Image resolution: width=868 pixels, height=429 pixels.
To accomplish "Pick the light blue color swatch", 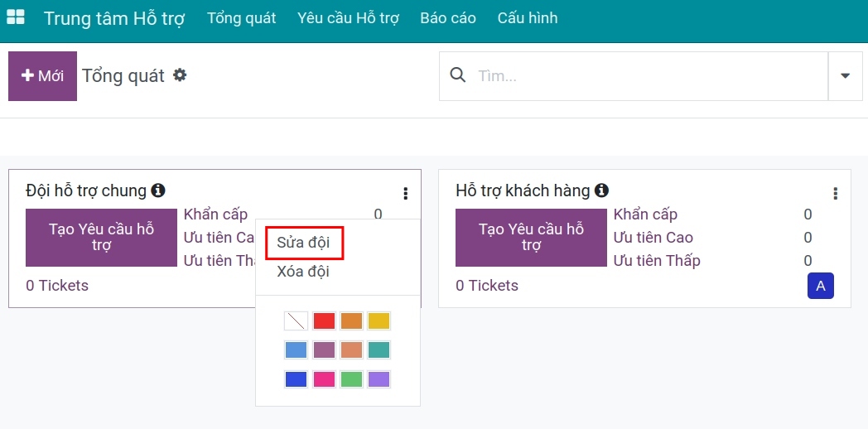I will point(297,349).
